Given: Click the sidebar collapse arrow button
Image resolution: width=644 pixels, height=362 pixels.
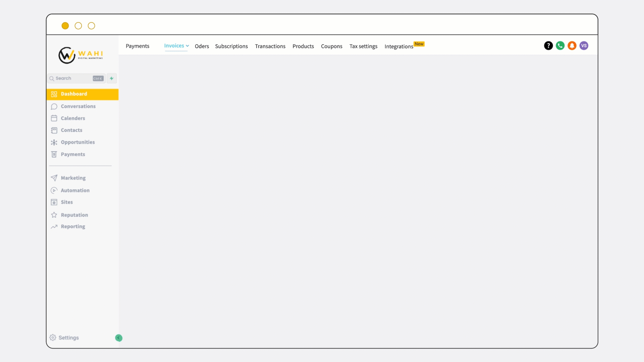Looking at the screenshot, I should pyautogui.click(x=118, y=338).
